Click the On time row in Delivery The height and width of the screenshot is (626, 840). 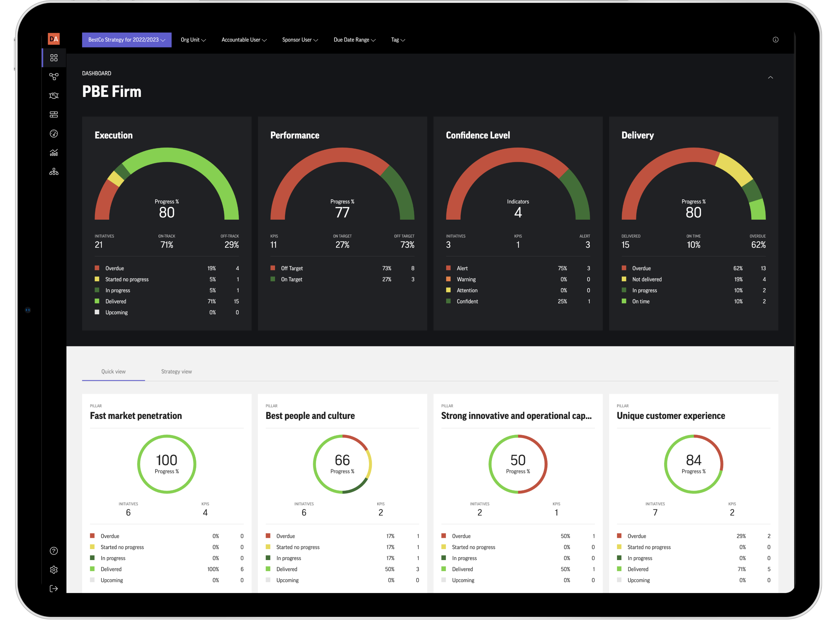pyautogui.click(x=693, y=301)
